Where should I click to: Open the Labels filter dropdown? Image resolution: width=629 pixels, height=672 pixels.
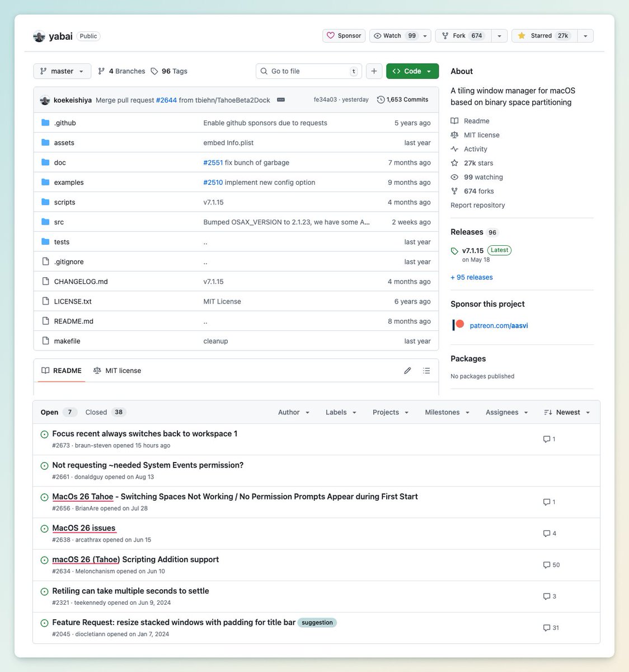[x=341, y=412]
